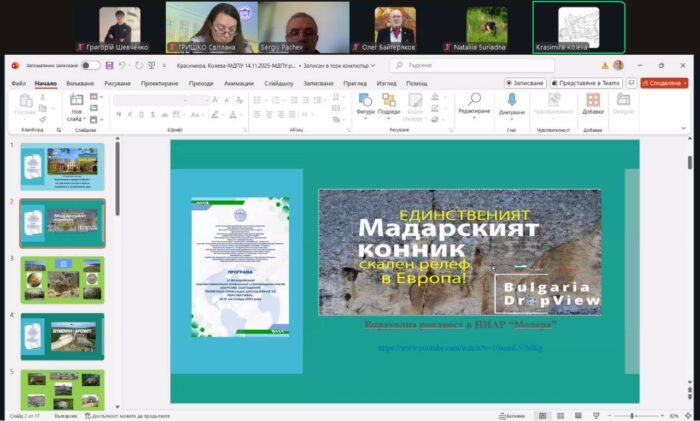Switch to the Animations (Анимации) tab
The height and width of the screenshot is (421, 700).
(238, 83)
